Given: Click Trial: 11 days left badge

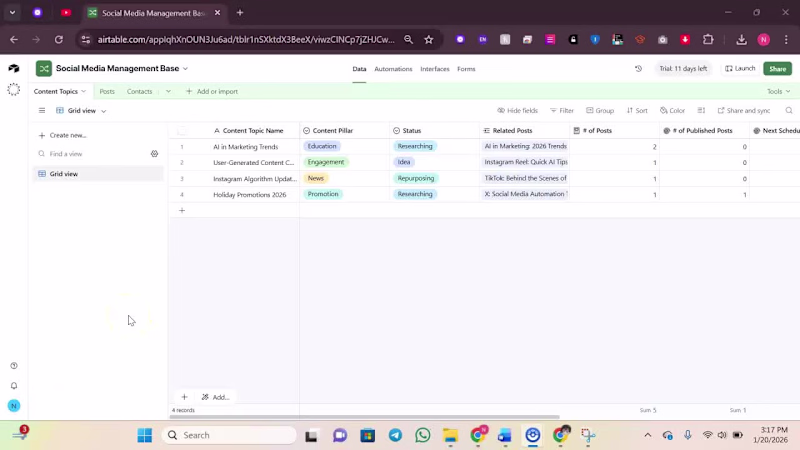Looking at the screenshot, I should pos(683,68).
